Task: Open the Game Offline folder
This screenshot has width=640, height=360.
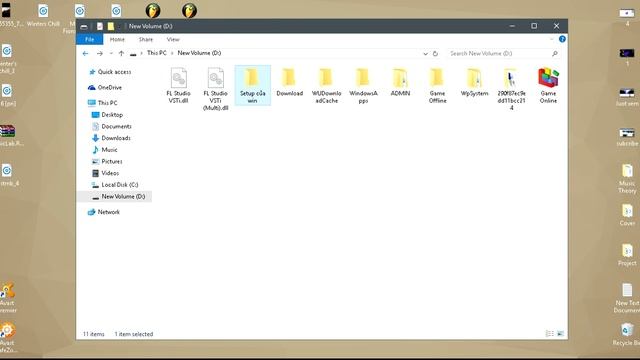Action: 437,86
